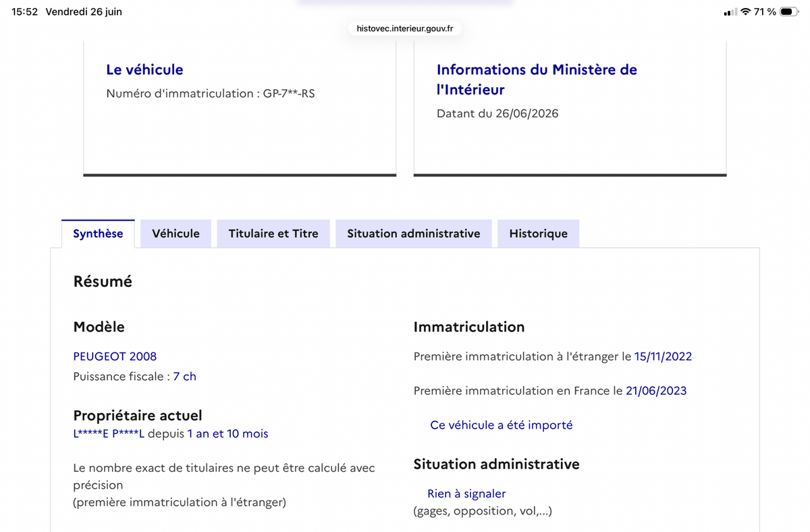Click the 1 an et 10 mois duration
Screen dimensions: 810x532
click(227, 433)
